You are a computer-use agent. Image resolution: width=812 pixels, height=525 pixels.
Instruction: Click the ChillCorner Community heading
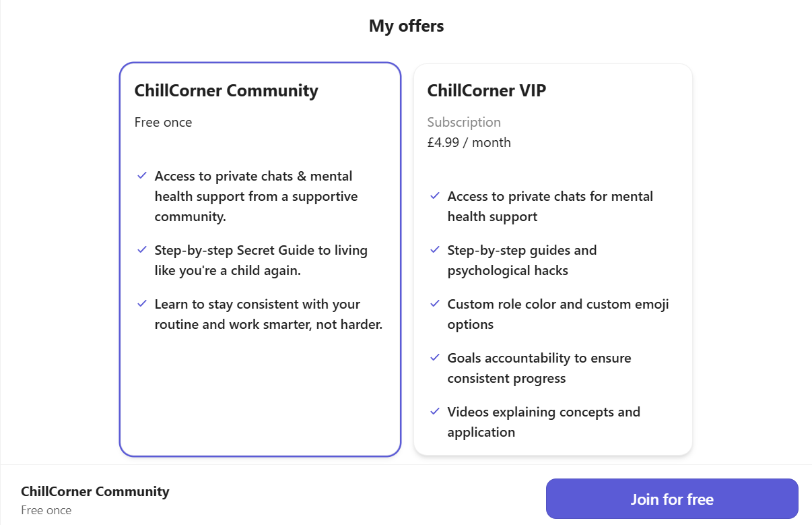[x=226, y=90]
